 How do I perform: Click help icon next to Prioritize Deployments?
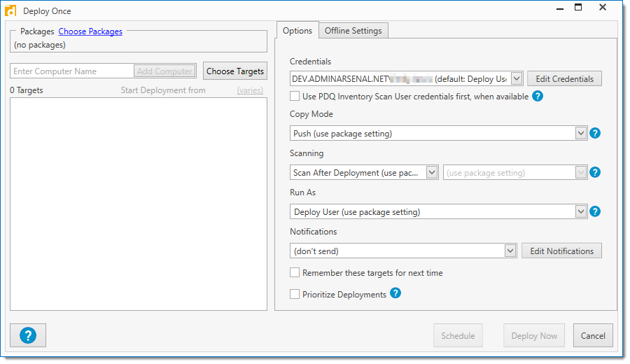pyautogui.click(x=395, y=293)
